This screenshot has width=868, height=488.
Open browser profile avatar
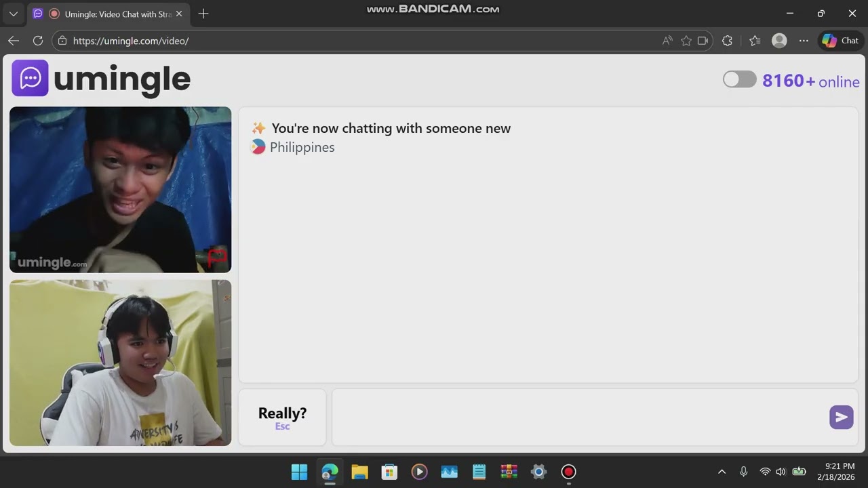[x=780, y=41]
